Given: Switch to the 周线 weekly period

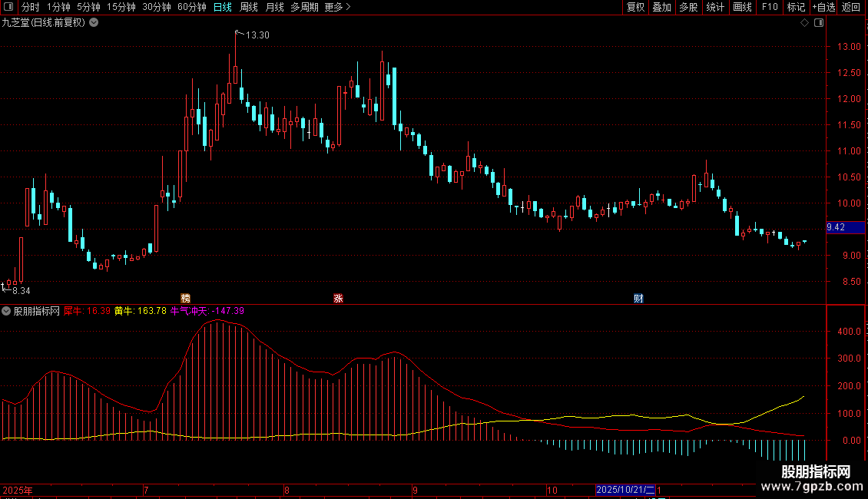Looking at the screenshot, I should coord(249,7).
